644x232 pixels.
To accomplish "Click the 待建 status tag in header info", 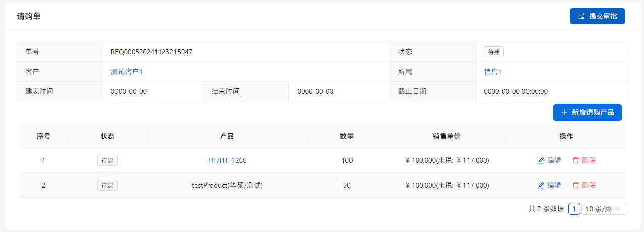I will [x=493, y=52].
